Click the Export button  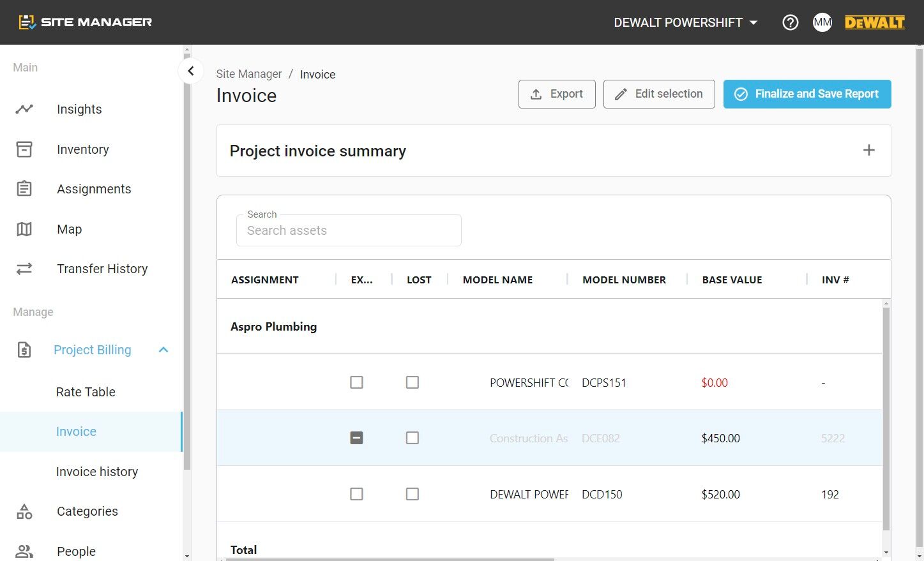pos(557,94)
